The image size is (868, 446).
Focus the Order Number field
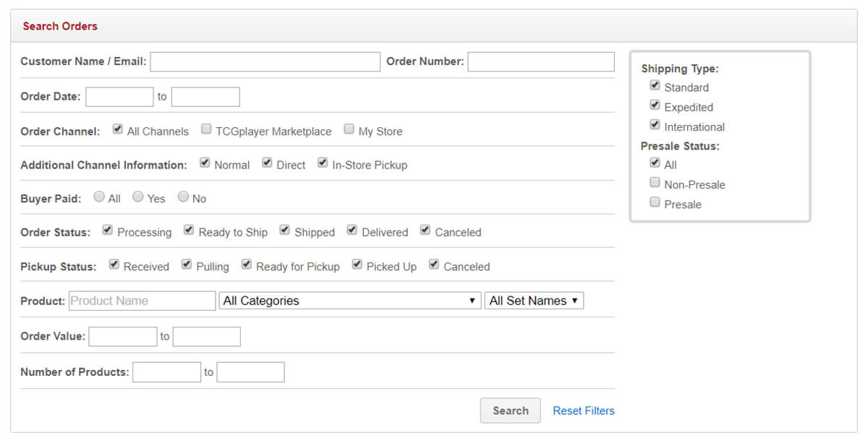tap(541, 61)
